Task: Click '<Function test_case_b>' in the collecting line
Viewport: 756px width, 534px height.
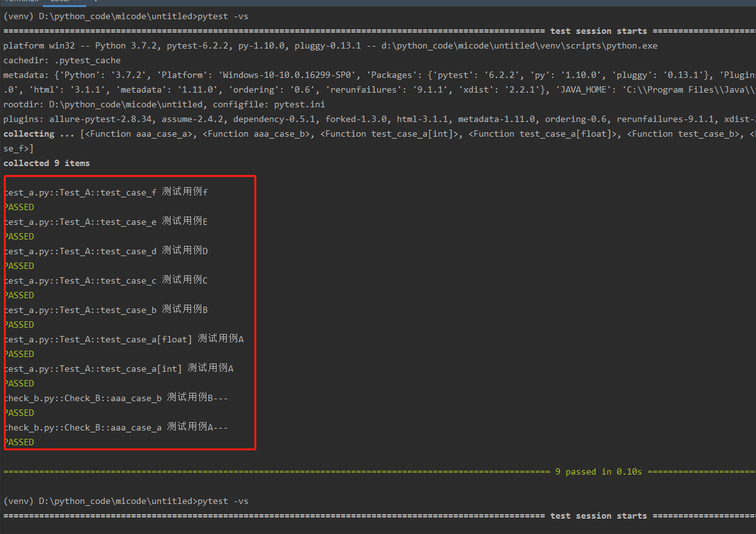Action: point(683,134)
